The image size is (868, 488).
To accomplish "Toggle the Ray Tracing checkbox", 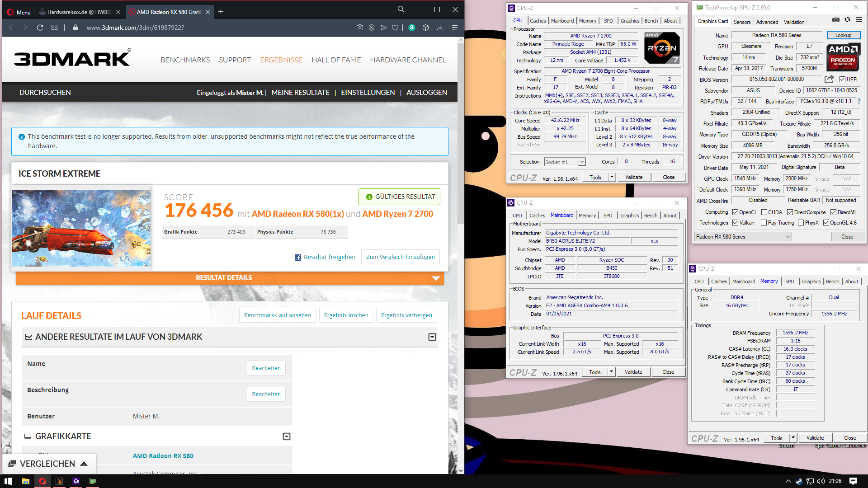I will point(764,223).
